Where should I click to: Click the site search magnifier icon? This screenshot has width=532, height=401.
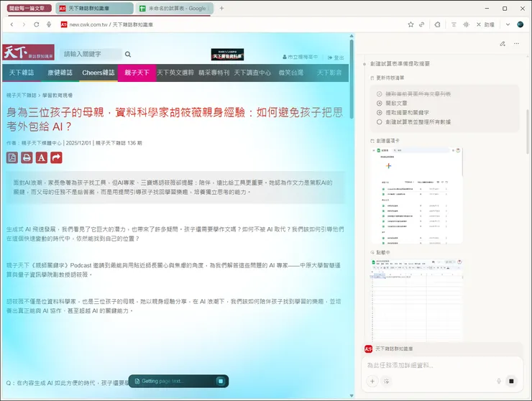[x=128, y=55]
